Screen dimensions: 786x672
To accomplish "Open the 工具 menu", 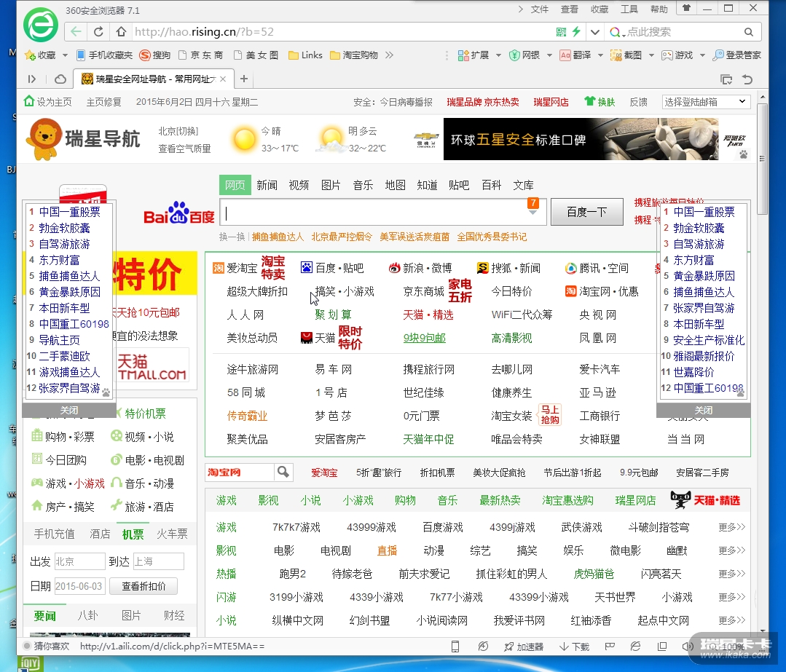I will (629, 9).
